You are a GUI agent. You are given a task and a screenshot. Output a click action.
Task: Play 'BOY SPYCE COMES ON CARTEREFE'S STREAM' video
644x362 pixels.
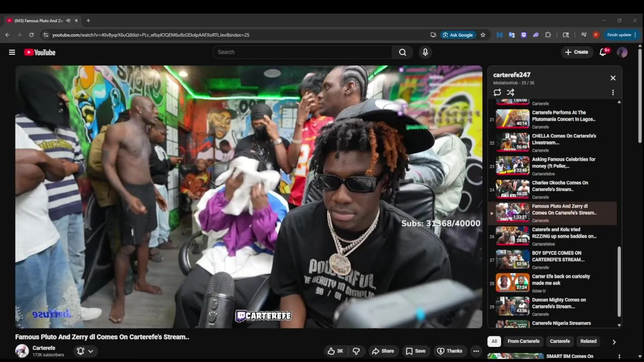click(552, 260)
